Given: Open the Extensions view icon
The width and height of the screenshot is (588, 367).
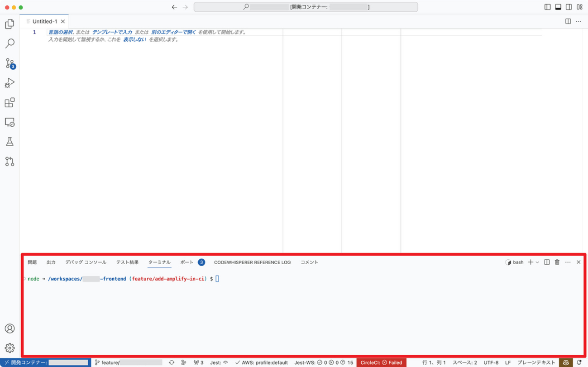Looking at the screenshot, I should click(x=10, y=103).
